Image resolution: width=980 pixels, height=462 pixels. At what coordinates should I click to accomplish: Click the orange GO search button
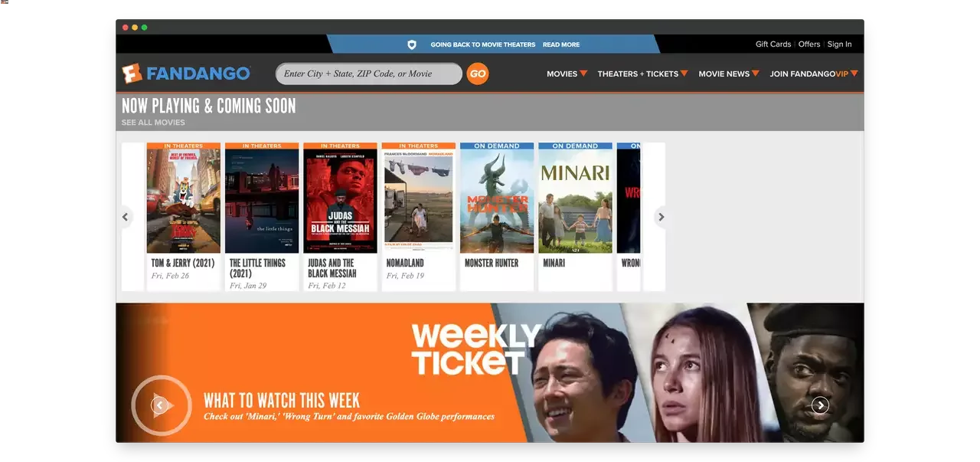click(478, 74)
